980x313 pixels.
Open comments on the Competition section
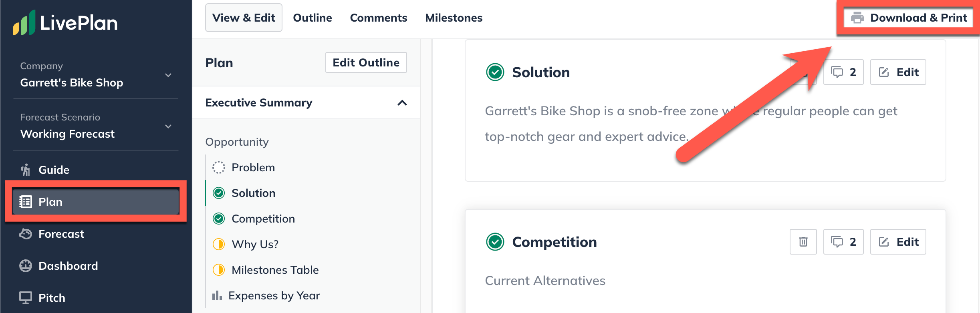[x=843, y=242]
